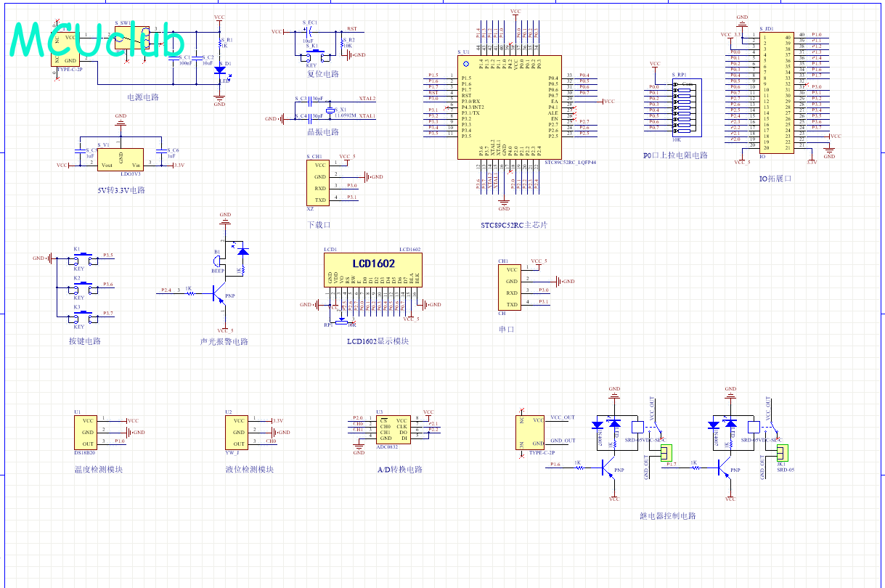Select the LCD1602 display module component
The image size is (885, 588).
(x=373, y=269)
